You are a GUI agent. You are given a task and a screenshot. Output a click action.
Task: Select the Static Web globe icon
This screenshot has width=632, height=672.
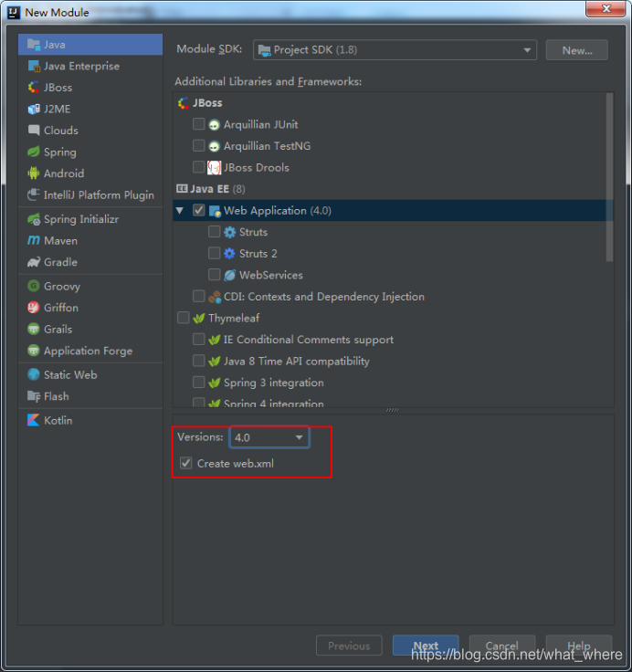pos(34,374)
